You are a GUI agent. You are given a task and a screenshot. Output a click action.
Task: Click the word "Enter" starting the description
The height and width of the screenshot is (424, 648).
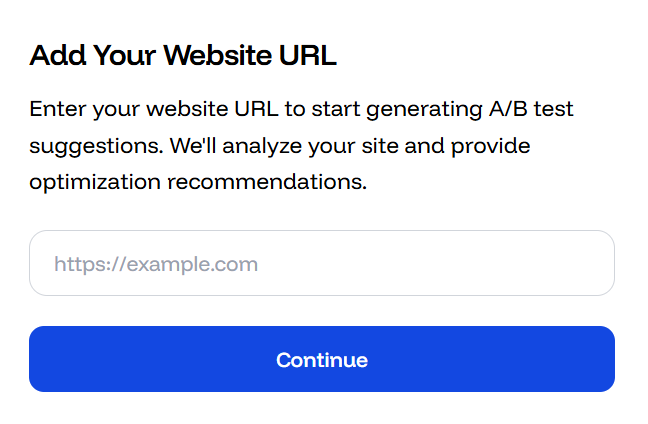(x=54, y=109)
